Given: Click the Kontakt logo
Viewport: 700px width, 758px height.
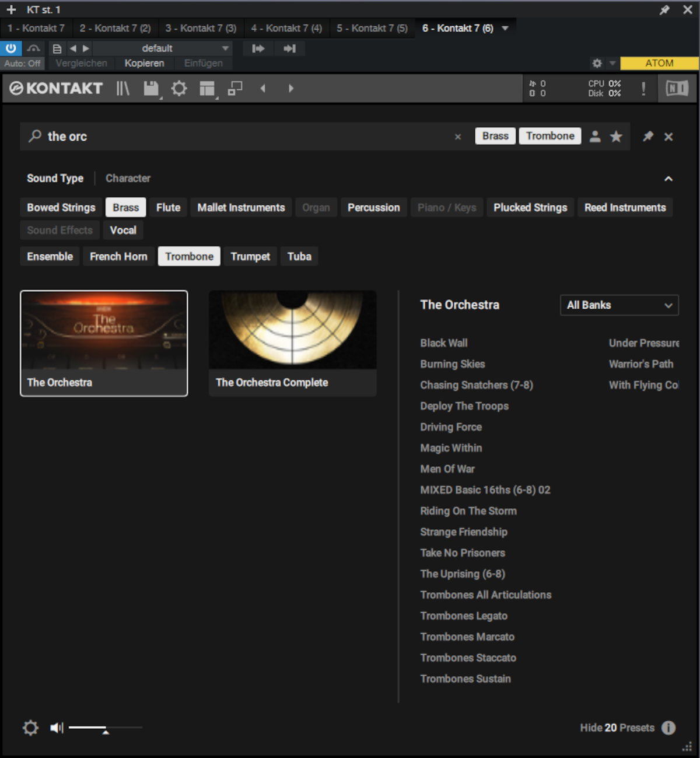Looking at the screenshot, I should click(x=56, y=88).
